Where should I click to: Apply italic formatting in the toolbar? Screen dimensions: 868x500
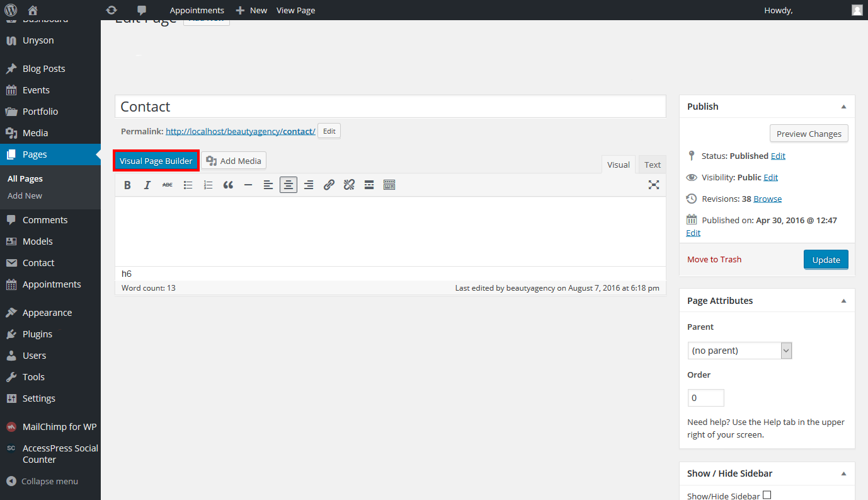[147, 185]
